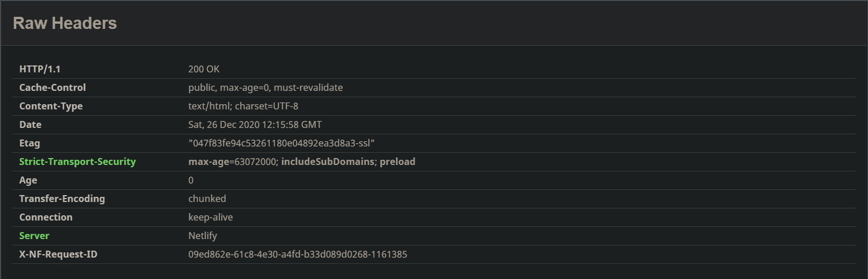Screen dimensions: 868x279
Task: Click the chunked encoding value
Action: tap(207, 199)
